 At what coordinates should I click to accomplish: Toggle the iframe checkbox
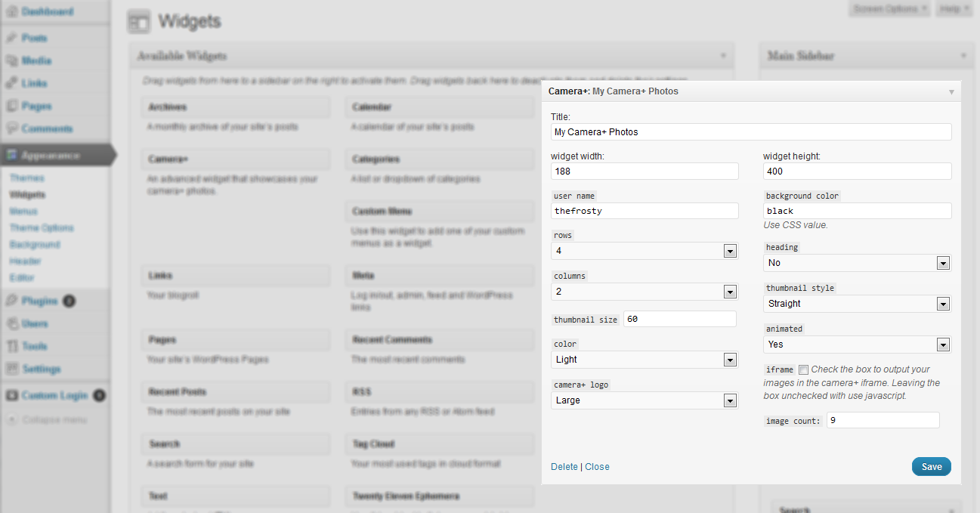point(803,369)
